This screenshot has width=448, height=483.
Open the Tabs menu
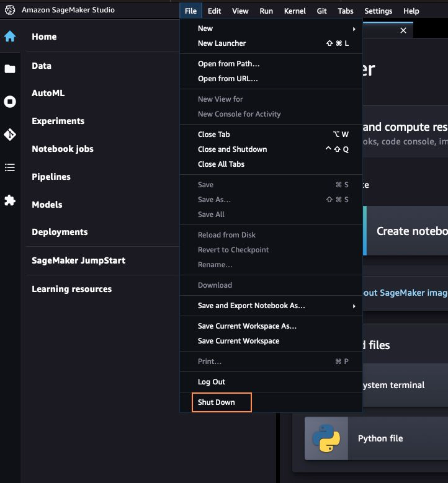coord(346,11)
